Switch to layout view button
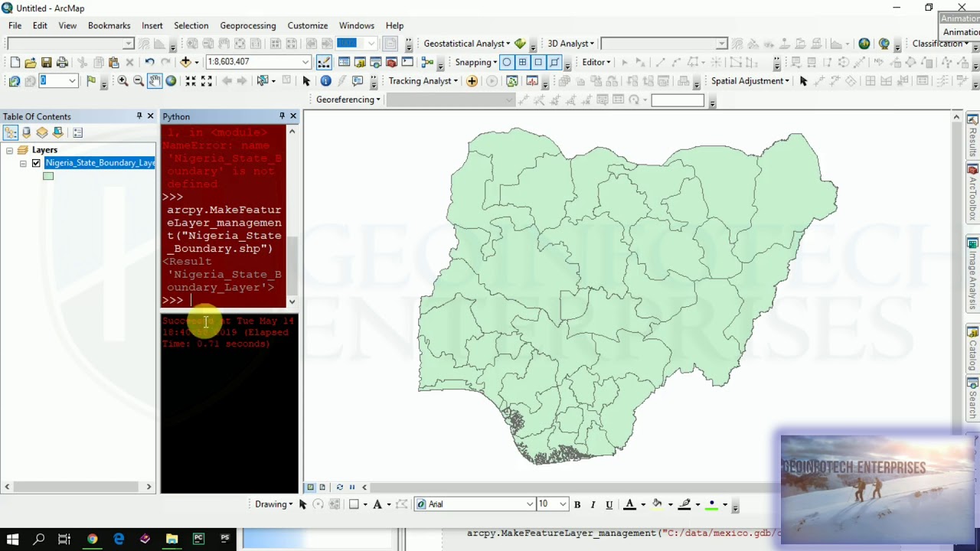Screen dimensions: 980x551 [322, 487]
